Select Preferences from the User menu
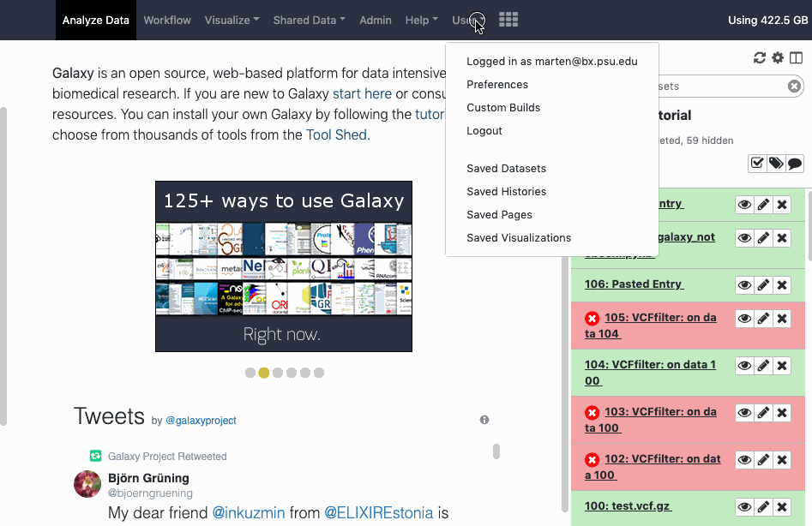The width and height of the screenshot is (812, 526). [497, 85]
